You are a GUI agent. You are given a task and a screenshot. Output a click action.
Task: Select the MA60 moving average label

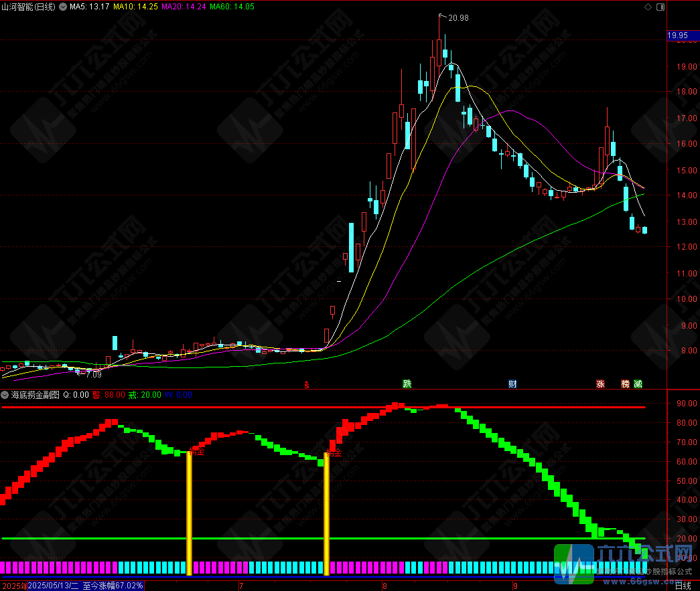click(232, 7)
